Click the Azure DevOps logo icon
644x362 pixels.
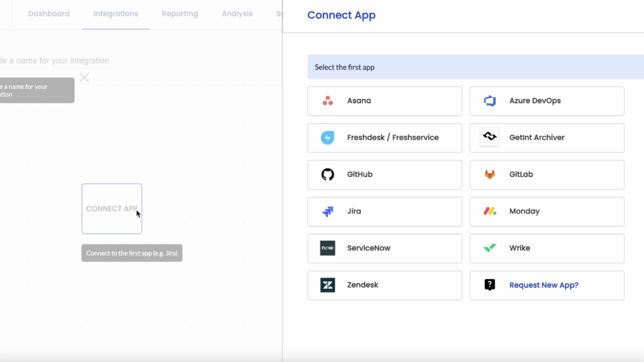(490, 101)
